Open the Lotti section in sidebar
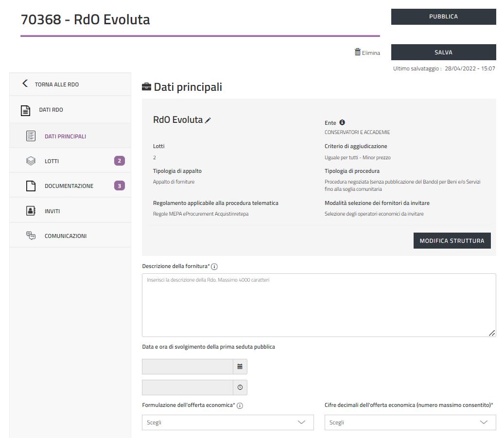 click(52, 161)
